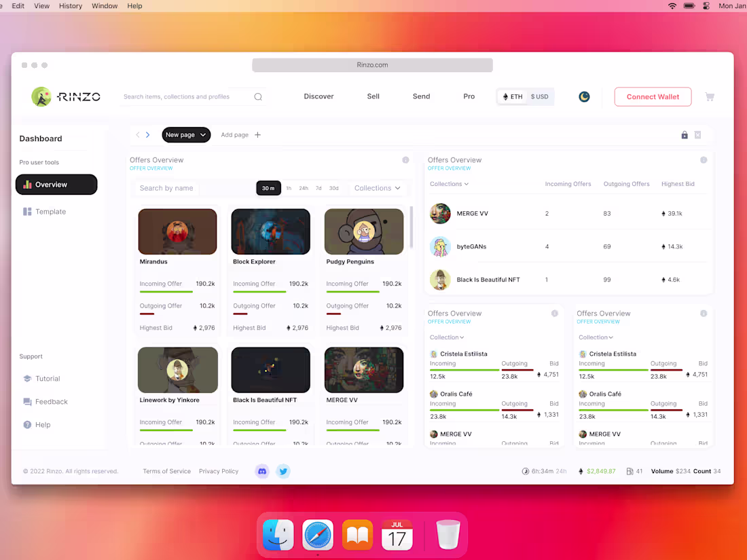Click the search magnifier icon
This screenshot has height=560, width=747.
(258, 96)
